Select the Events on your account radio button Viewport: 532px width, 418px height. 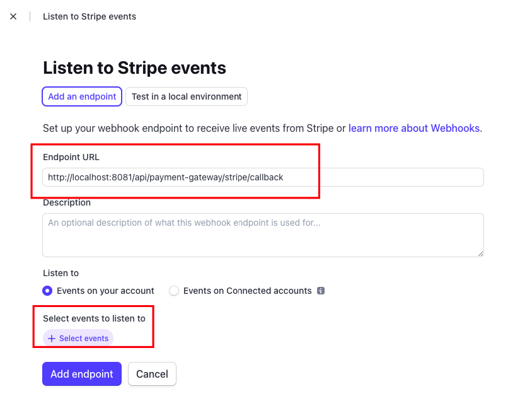point(47,291)
